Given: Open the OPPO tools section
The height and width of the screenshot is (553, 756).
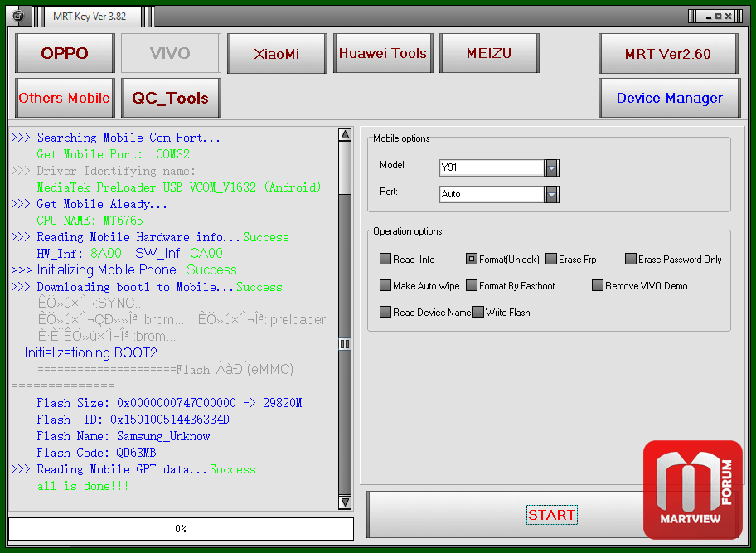Looking at the screenshot, I should click(65, 53).
